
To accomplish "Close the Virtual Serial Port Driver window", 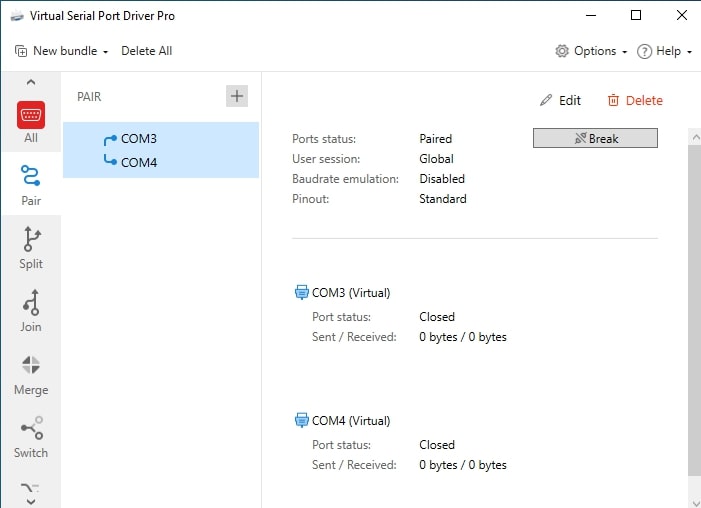I will click(x=681, y=15).
